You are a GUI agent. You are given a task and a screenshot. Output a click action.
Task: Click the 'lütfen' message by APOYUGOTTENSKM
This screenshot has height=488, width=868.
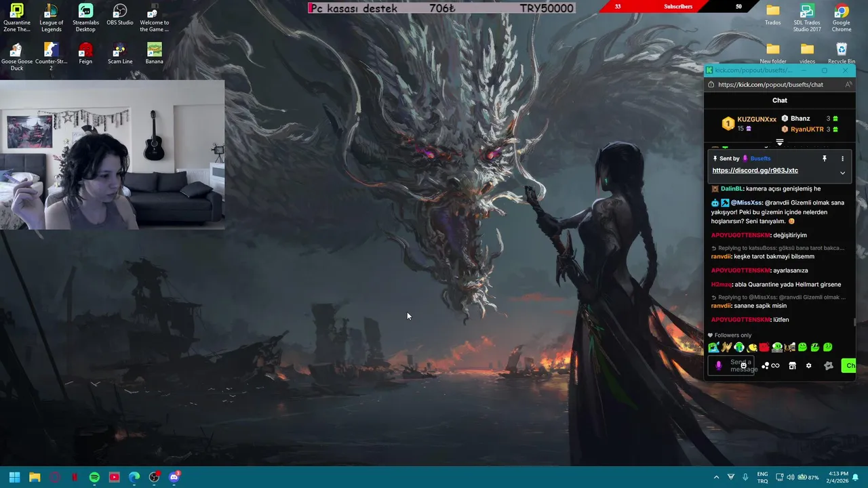[781, 320]
